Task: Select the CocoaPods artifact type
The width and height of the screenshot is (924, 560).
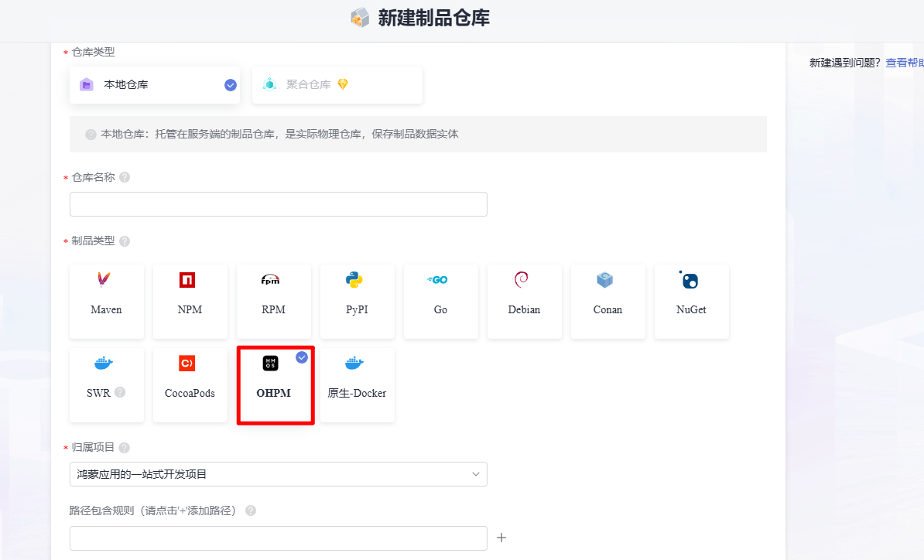Action: pos(190,385)
